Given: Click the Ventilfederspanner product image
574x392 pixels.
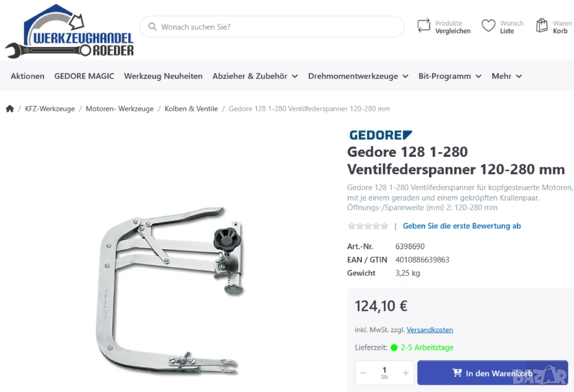Looking at the screenshot, I should point(170,291).
